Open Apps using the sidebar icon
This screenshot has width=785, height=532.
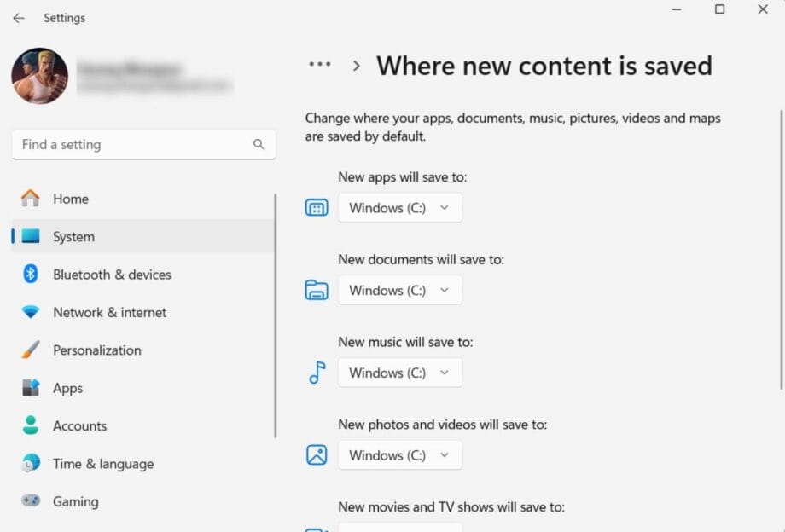[29, 388]
